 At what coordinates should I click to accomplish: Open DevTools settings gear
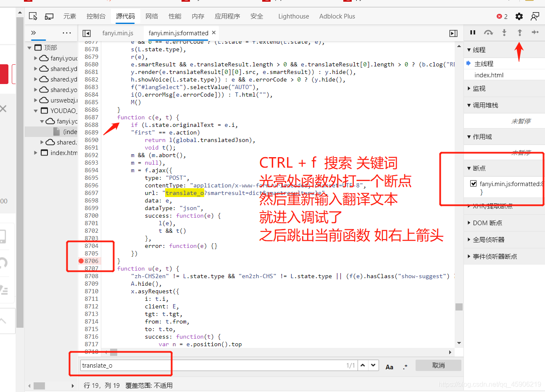click(x=519, y=16)
